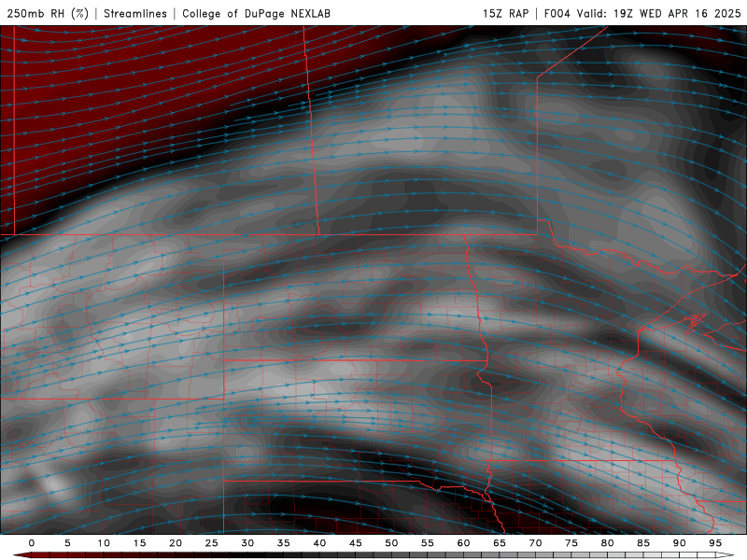
Task: Click the "15" label on the color scale
Action: pos(139,543)
